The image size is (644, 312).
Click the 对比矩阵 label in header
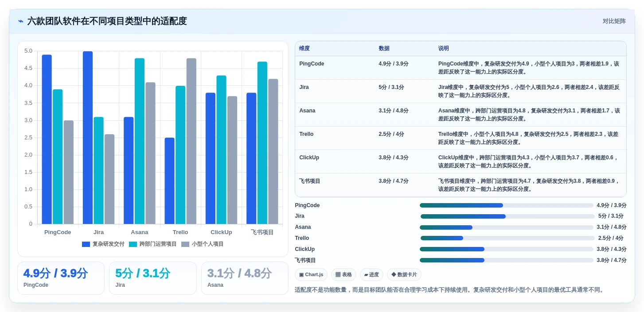[x=614, y=21]
